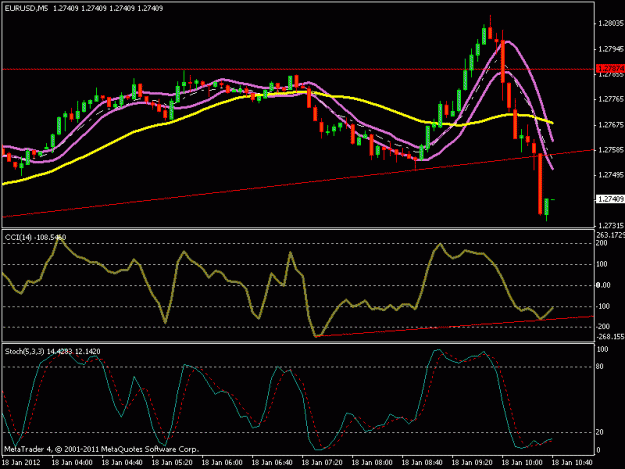Click the Stochastic 20 level label
The height and width of the screenshot is (469, 625).
[600, 432]
